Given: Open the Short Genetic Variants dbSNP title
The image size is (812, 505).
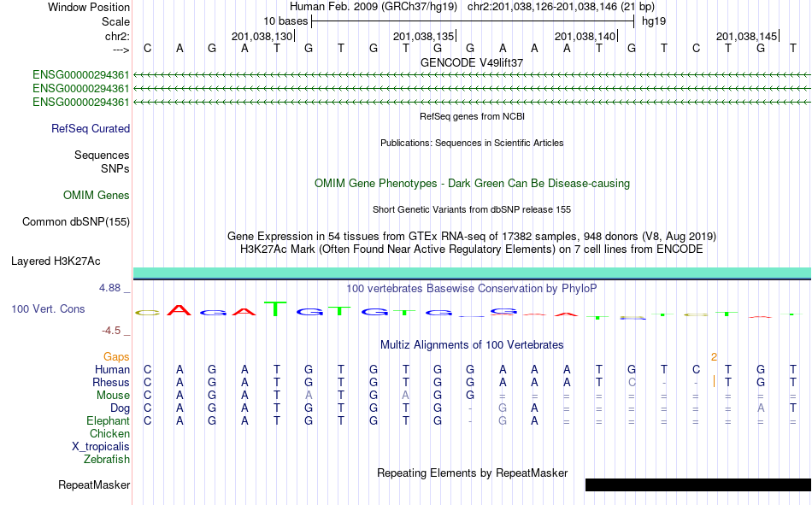Looking at the screenshot, I should click(x=472, y=209).
